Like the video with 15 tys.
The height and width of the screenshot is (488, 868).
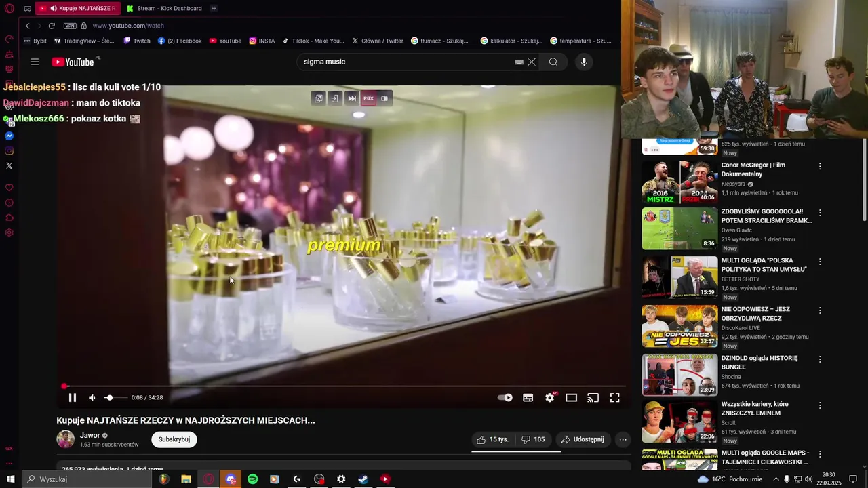coord(493,439)
